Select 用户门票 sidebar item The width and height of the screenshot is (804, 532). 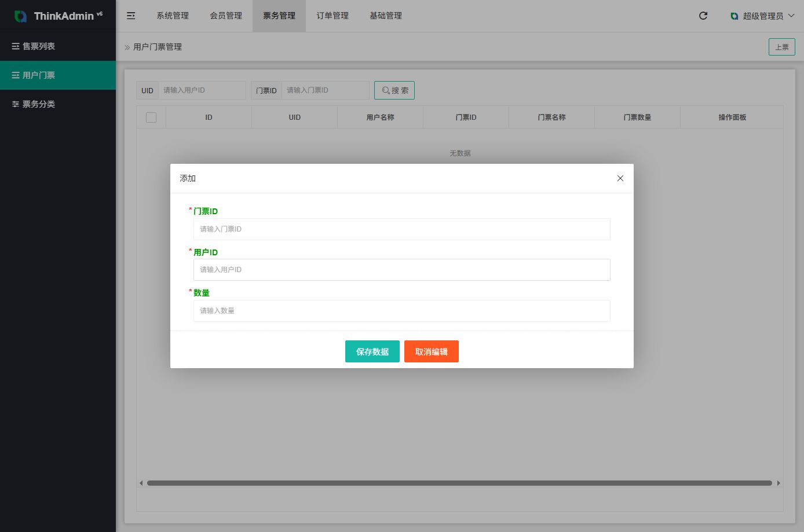(58, 75)
